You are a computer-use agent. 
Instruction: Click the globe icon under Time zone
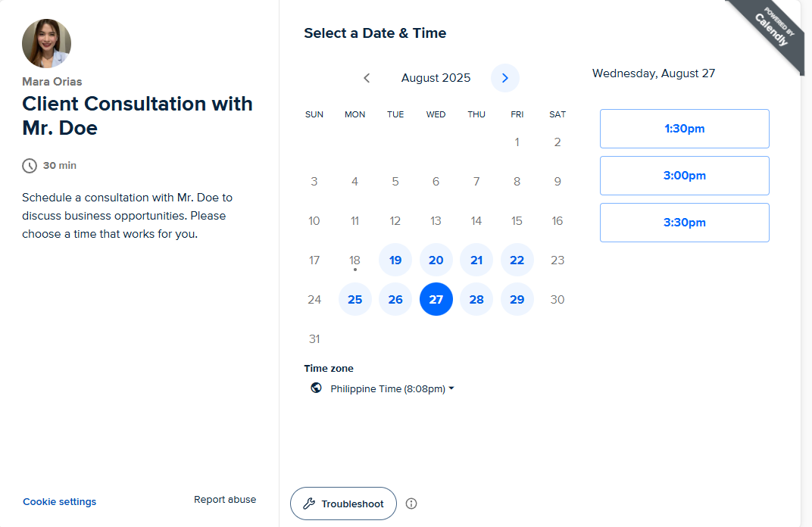(316, 388)
